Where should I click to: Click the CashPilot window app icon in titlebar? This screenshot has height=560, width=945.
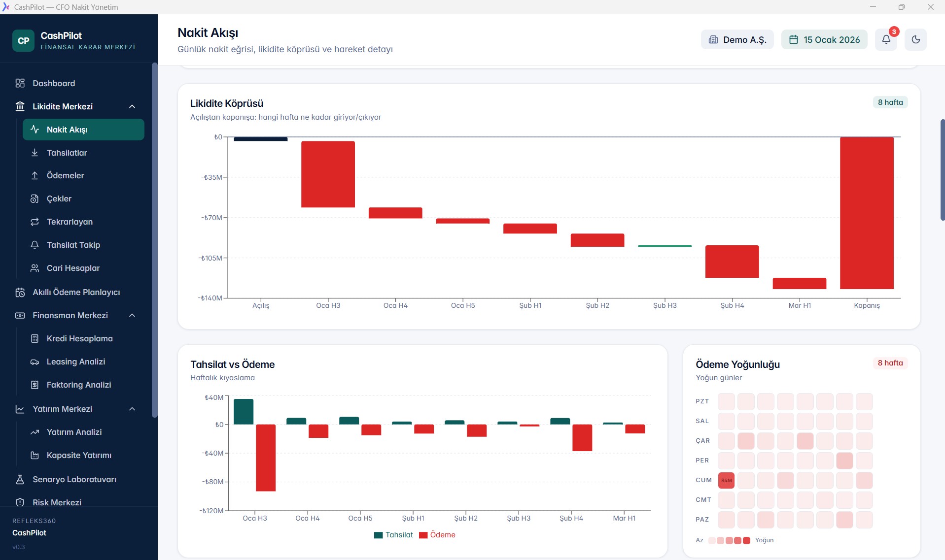pyautogui.click(x=6, y=7)
